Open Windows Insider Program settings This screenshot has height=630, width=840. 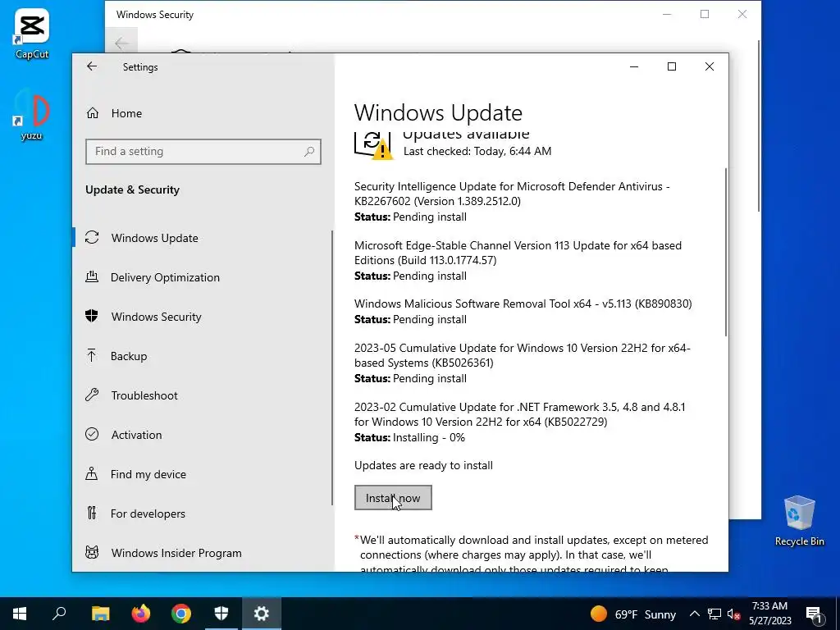point(176,553)
